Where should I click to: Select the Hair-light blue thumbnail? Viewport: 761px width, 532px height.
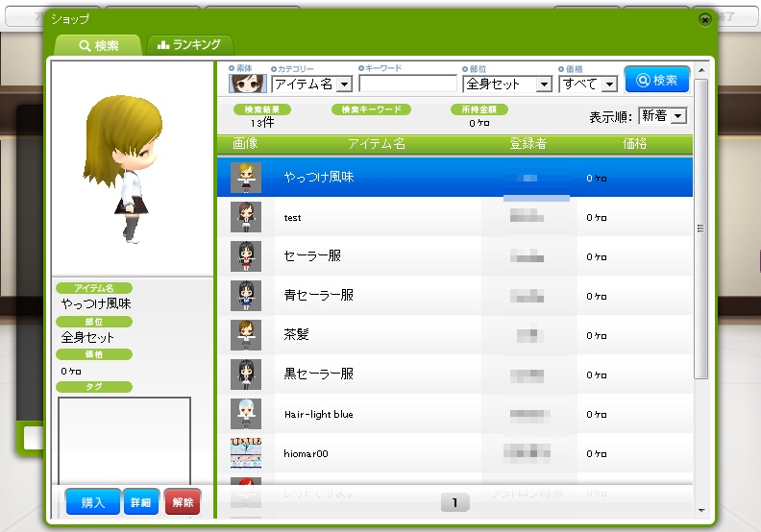(246, 413)
